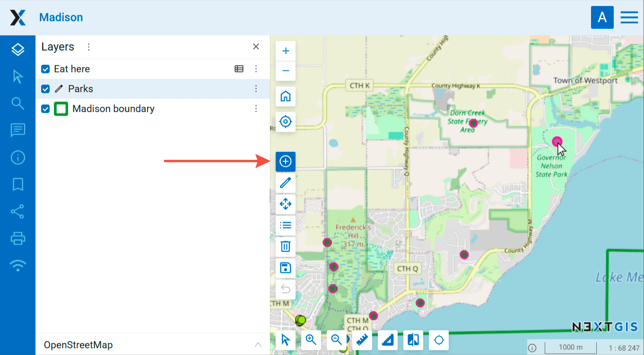Click the add feature (plus circle) tool
Image resolution: width=644 pixels, height=355 pixels.
286,161
